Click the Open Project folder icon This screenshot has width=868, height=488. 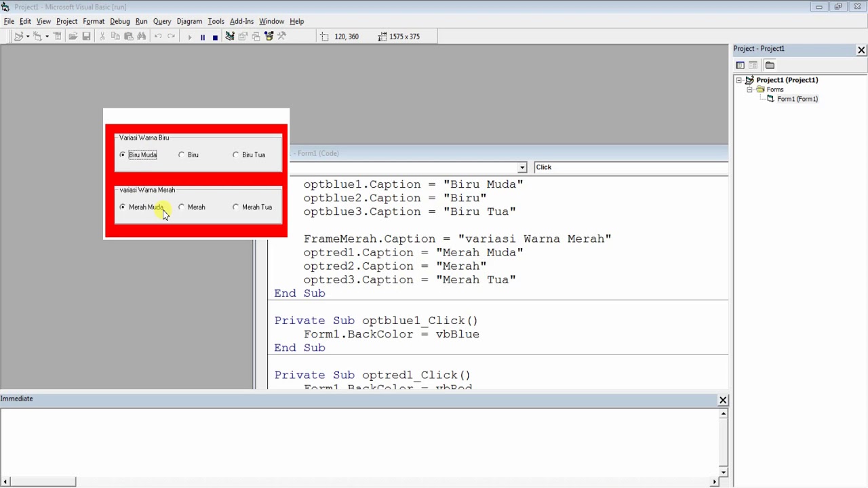(73, 37)
